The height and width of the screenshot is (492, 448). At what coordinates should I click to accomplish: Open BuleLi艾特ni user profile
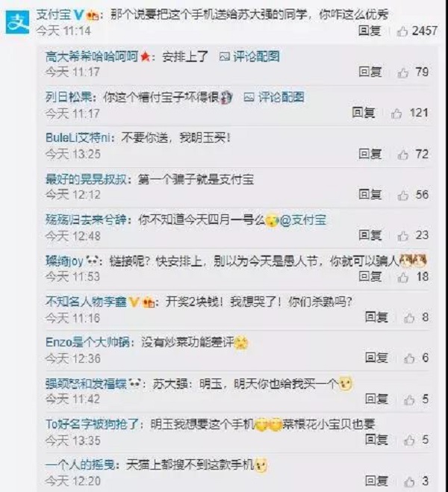pos(78,138)
